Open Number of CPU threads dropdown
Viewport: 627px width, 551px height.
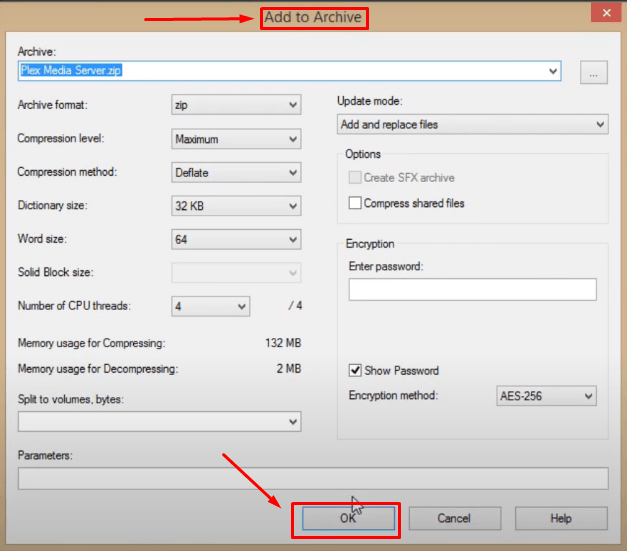point(211,306)
